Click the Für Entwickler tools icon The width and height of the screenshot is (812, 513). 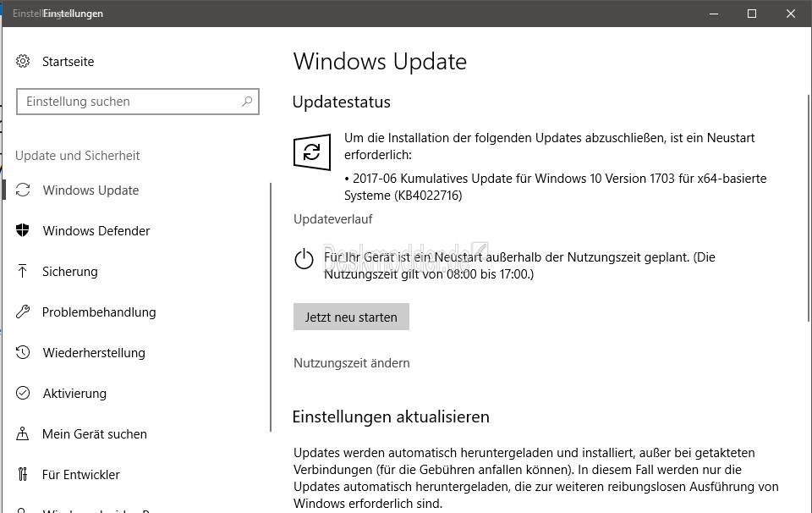pos(22,474)
